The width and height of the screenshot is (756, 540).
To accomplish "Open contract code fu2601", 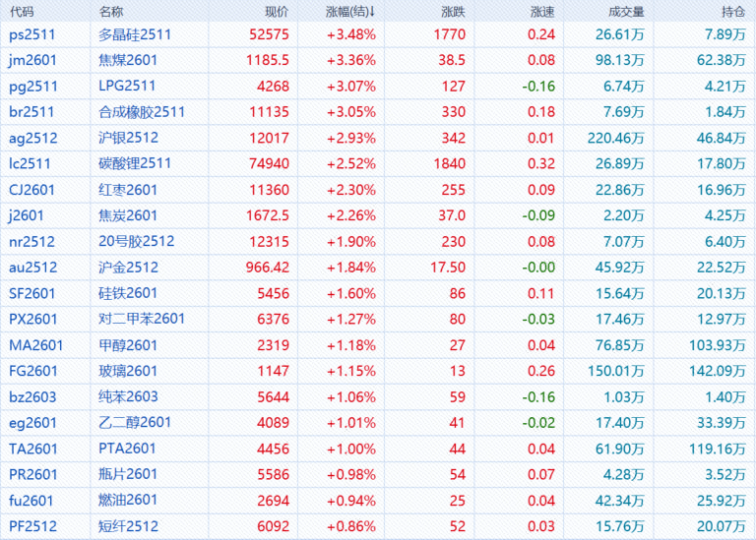I will [31, 501].
